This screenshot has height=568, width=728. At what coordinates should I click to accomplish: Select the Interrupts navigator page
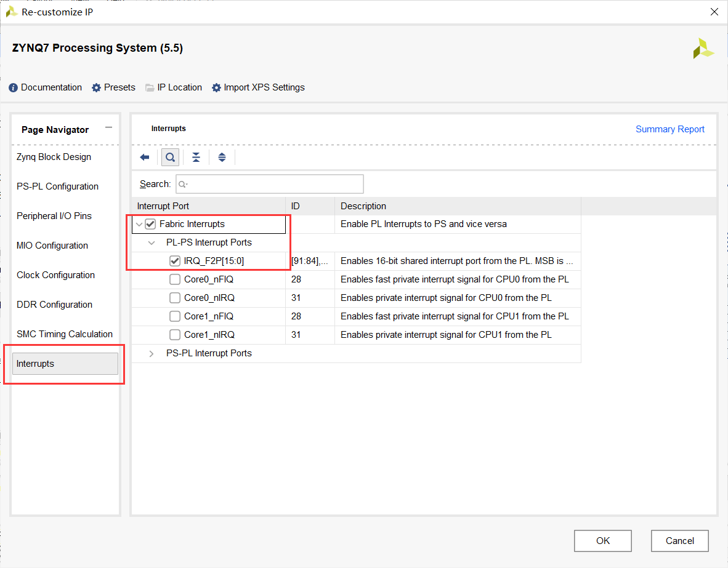[x=65, y=364]
